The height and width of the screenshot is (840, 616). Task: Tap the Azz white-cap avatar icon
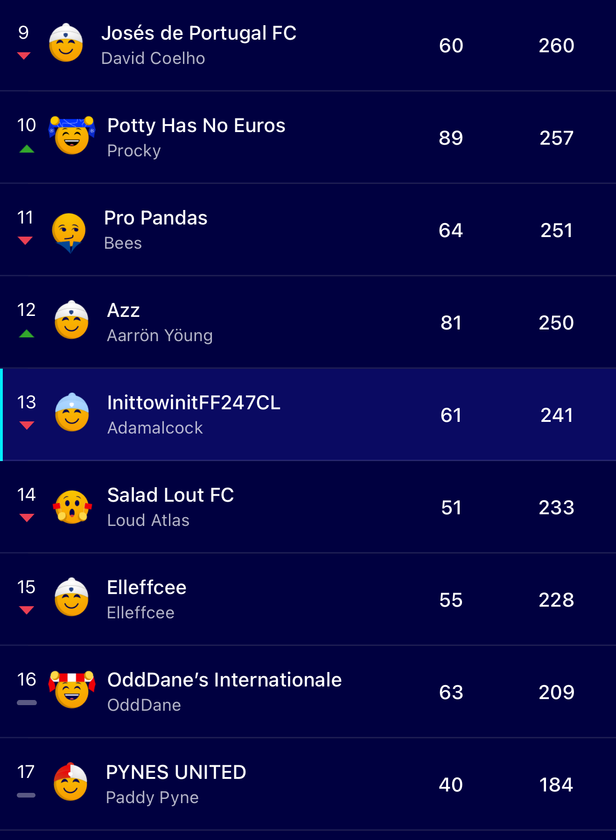tap(71, 320)
